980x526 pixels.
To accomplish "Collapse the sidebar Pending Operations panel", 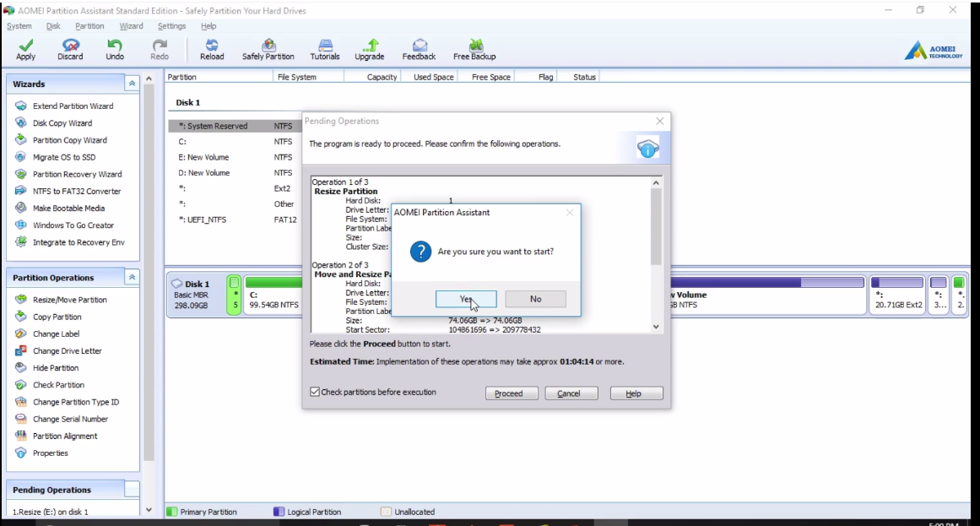I will 132,489.
